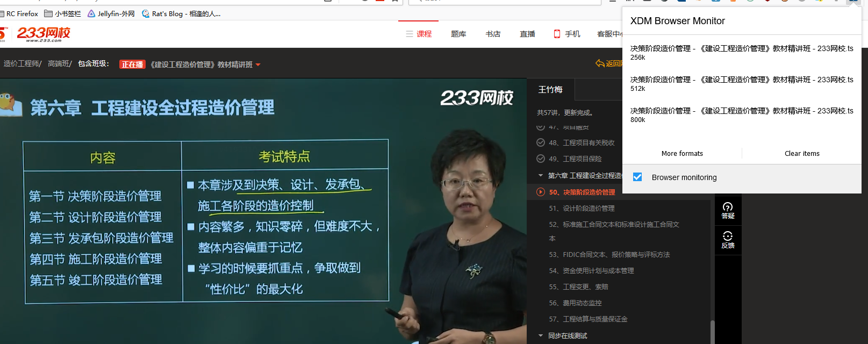
Task: Select the 256k stream item in XDM
Action: [x=742, y=53]
